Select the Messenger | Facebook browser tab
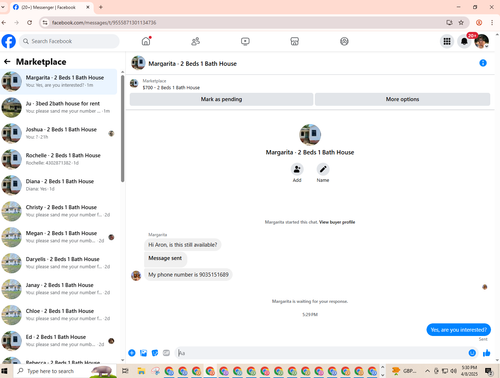Viewport: 500px width, 378px height. pyautogui.click(x=51, y=7)
